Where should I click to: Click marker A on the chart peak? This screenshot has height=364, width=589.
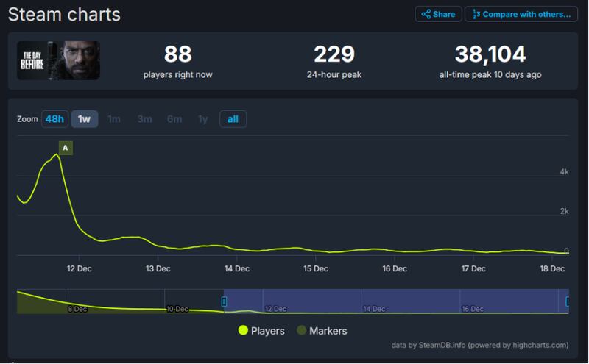pyautogui.click(x=66, y=148)
